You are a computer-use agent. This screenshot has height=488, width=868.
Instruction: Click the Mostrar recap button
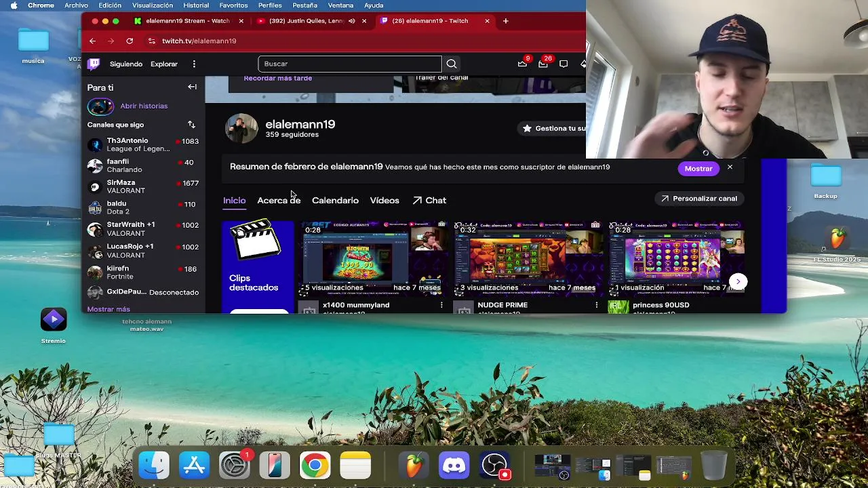click(698, 169)
